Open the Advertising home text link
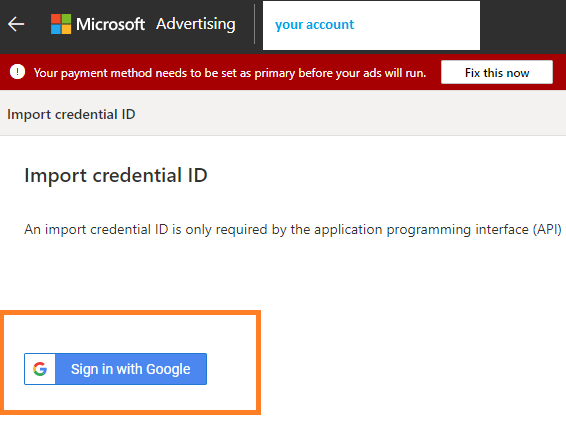The image size is (566, 447). [196, 24]
